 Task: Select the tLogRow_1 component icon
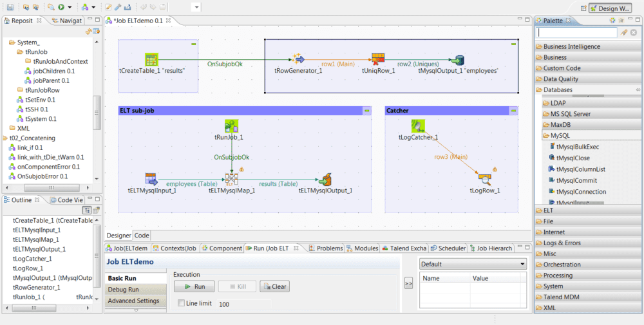tap(485, 179)
